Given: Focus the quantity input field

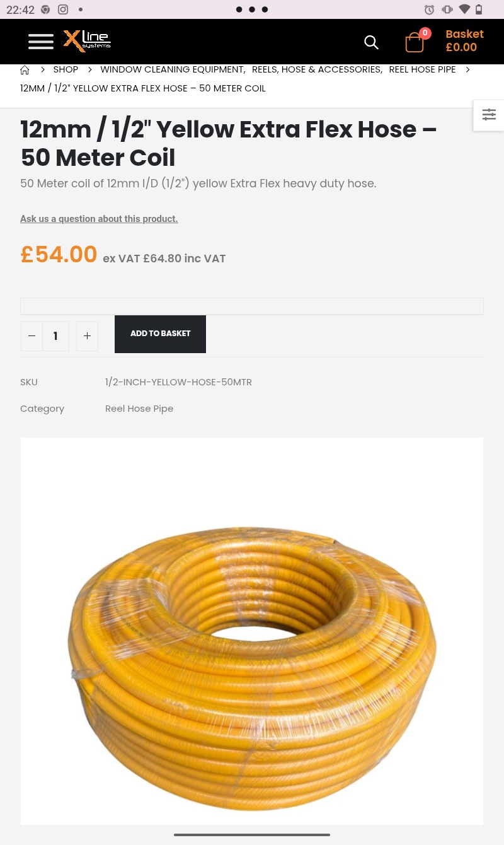Looking at the screenshot, I should point(55,336).
